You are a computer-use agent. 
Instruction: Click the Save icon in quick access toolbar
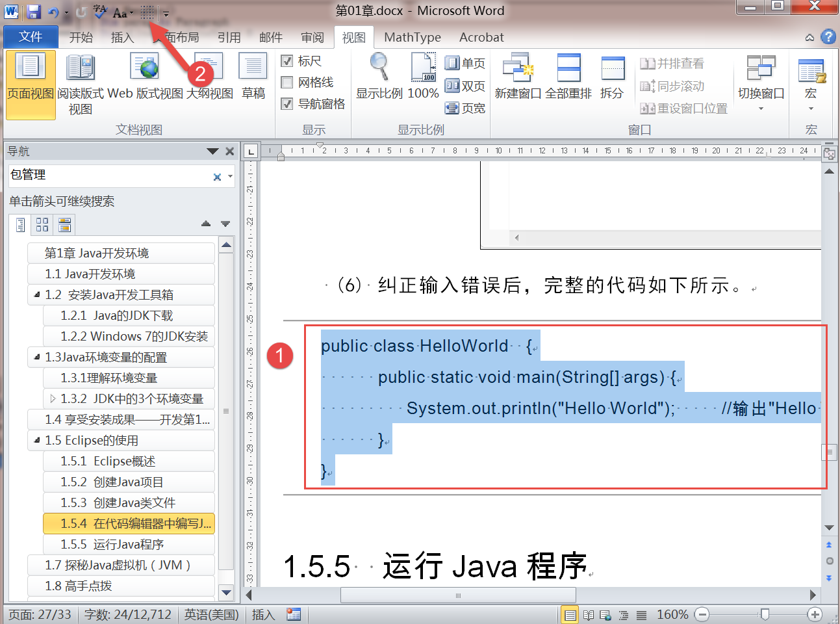(34, 12)
